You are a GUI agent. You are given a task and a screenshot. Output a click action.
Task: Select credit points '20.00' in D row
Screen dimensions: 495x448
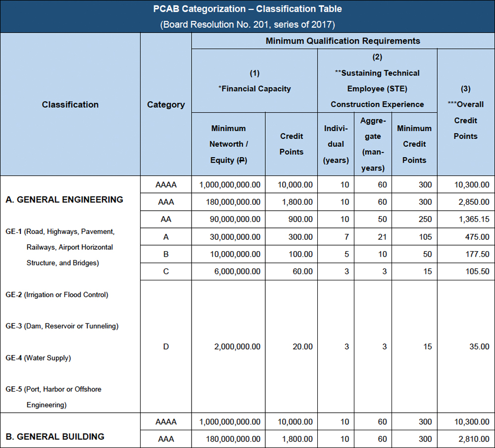point(303,347)
